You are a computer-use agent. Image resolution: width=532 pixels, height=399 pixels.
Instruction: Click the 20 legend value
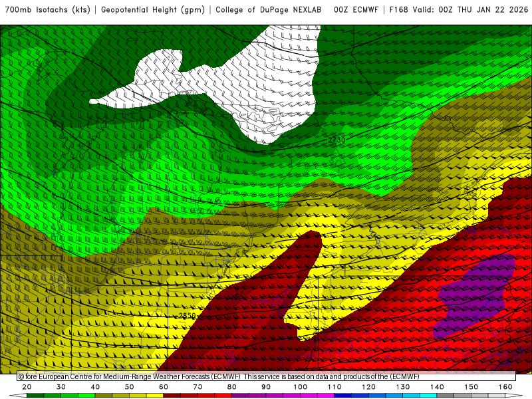(27, 387)
